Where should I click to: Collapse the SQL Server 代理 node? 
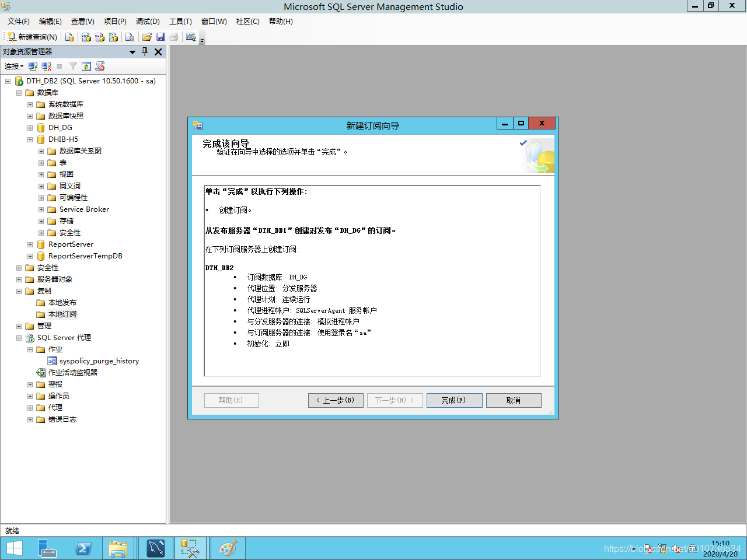[x=19, y=338]
